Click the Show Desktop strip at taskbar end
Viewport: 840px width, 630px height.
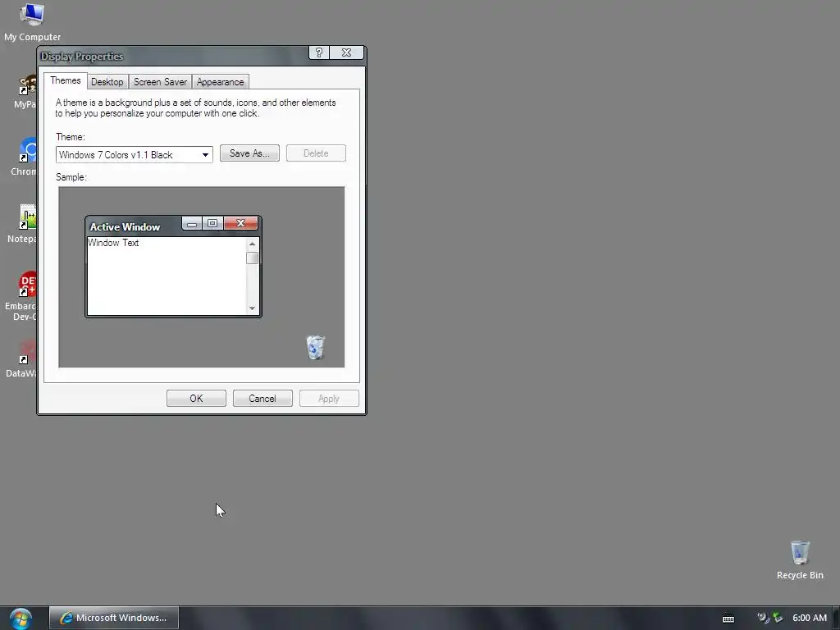pos(836,619)
